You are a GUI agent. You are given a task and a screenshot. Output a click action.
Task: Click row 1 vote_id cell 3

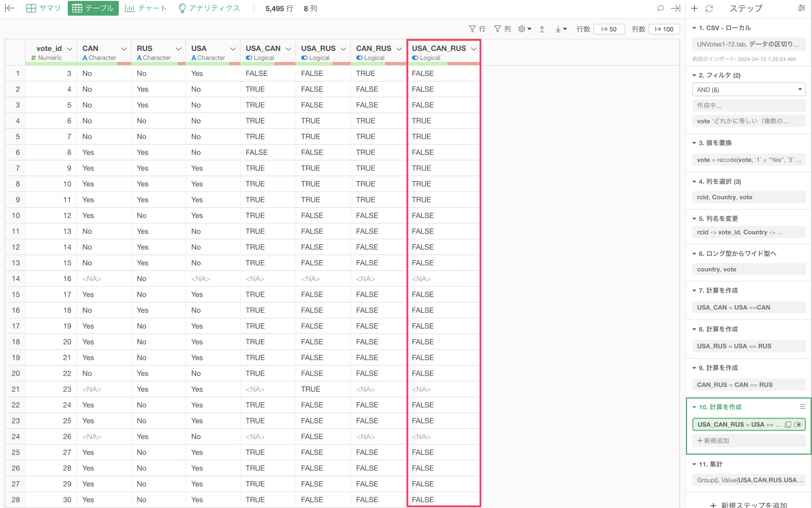(51, 73)
